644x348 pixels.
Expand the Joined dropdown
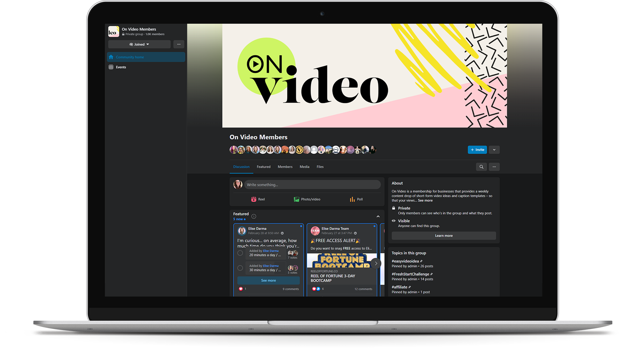139,44
